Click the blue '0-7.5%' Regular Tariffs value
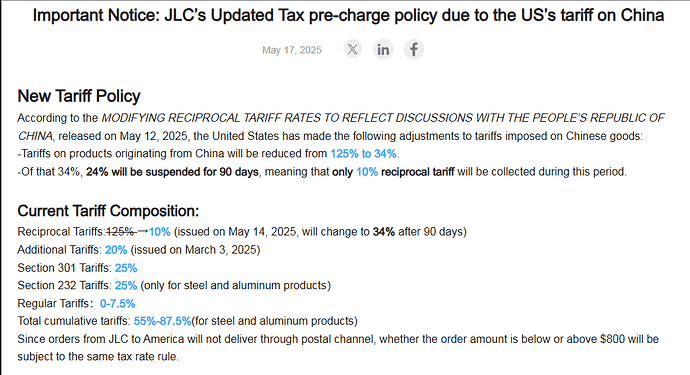The image size is (690, 375). pyautogui.click(x=117, y=304)
